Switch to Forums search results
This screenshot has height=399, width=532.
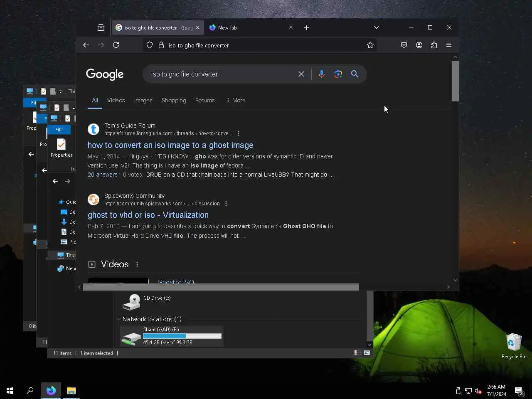[x=205, y=100]
